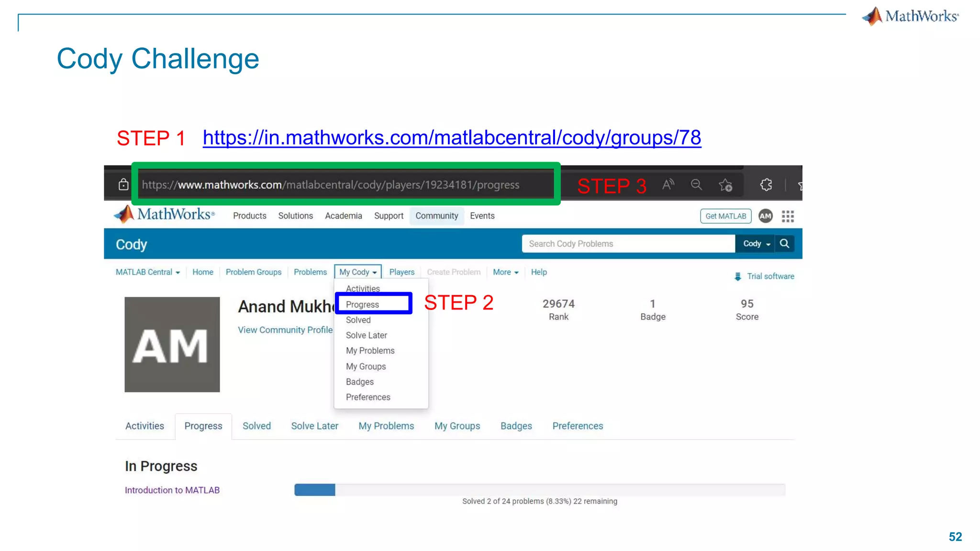Switch to Badges tab
Viewport: 980px width, 551px height.
(x=516, y=426)
